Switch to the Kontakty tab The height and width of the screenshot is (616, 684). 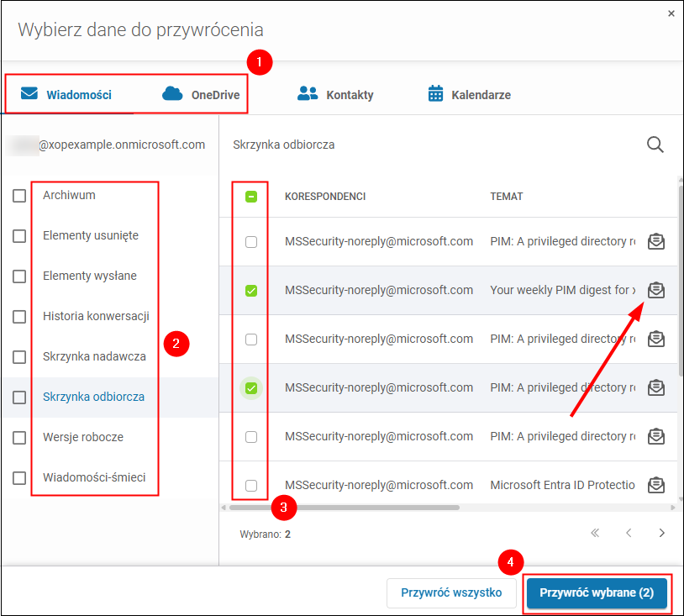point(334,94)
